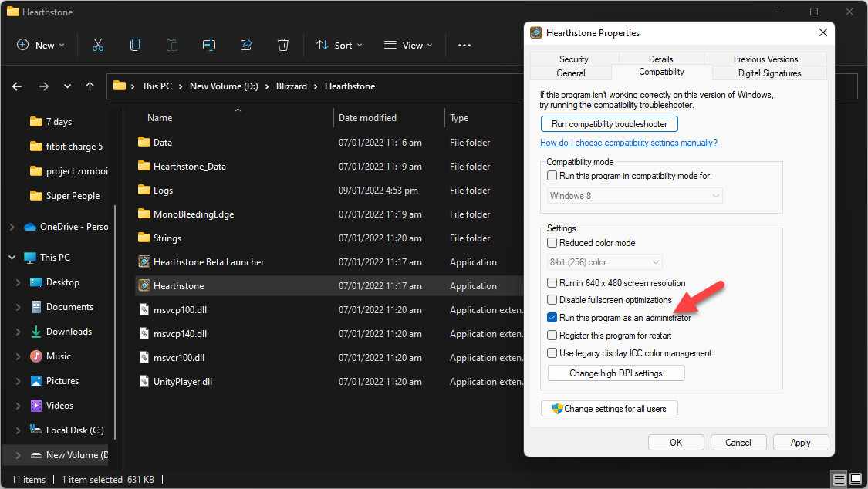
Task: Expand the Local Disk (C:) node
Action: 19,430
